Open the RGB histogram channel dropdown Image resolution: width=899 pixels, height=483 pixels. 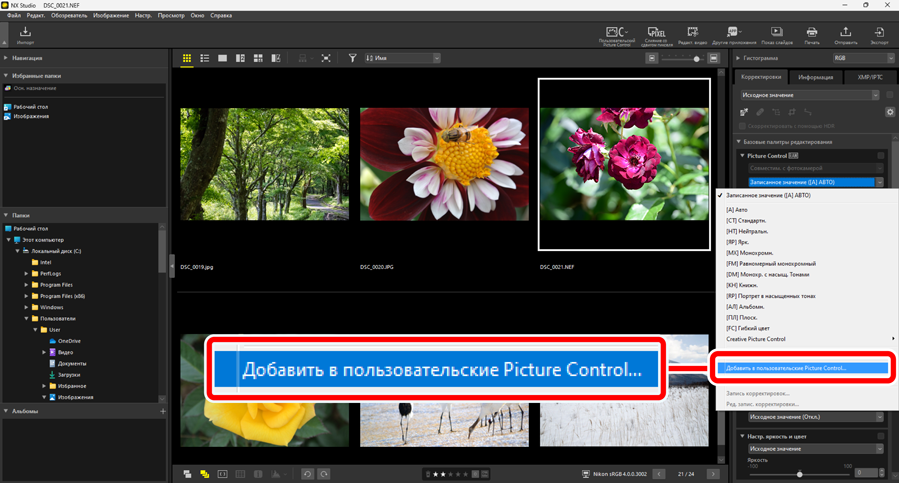click(859, 59)
